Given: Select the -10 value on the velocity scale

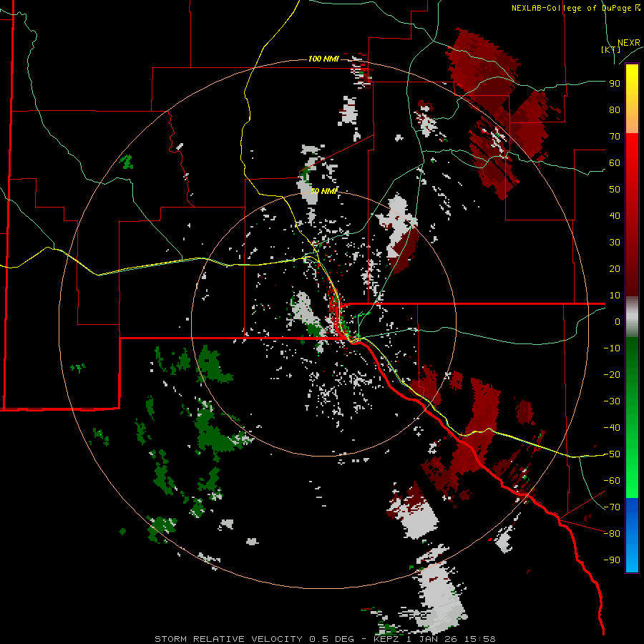Looking at the screenshot, I should (612, 348).
